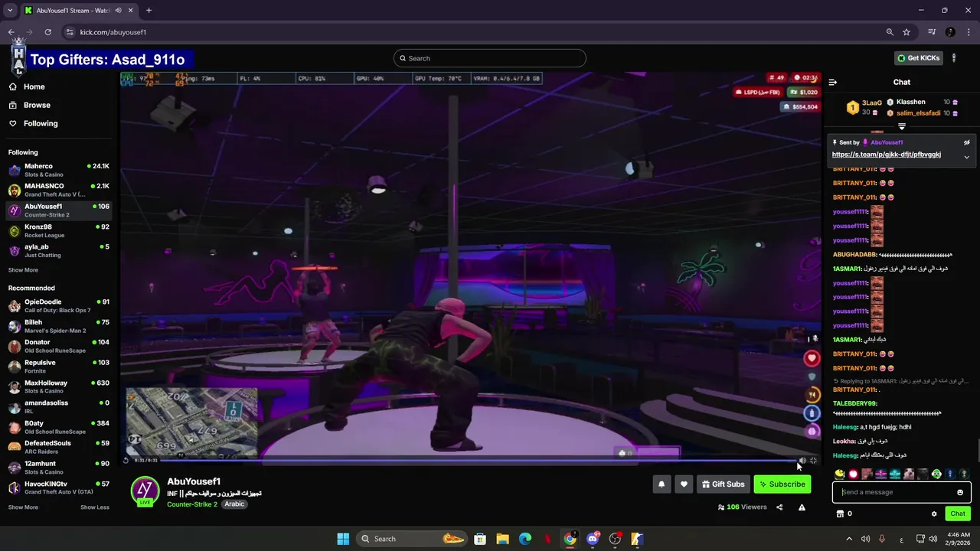Toggle video player volume icon

(802, 461)
